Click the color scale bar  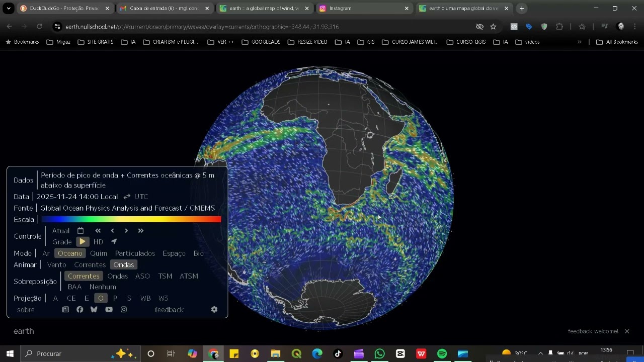(131, 219)
